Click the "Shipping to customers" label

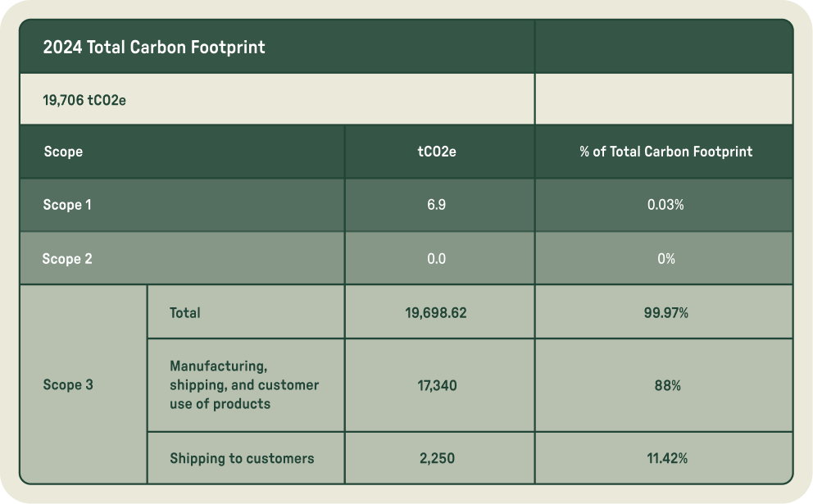pyautogui.click(x=242, y=458)
